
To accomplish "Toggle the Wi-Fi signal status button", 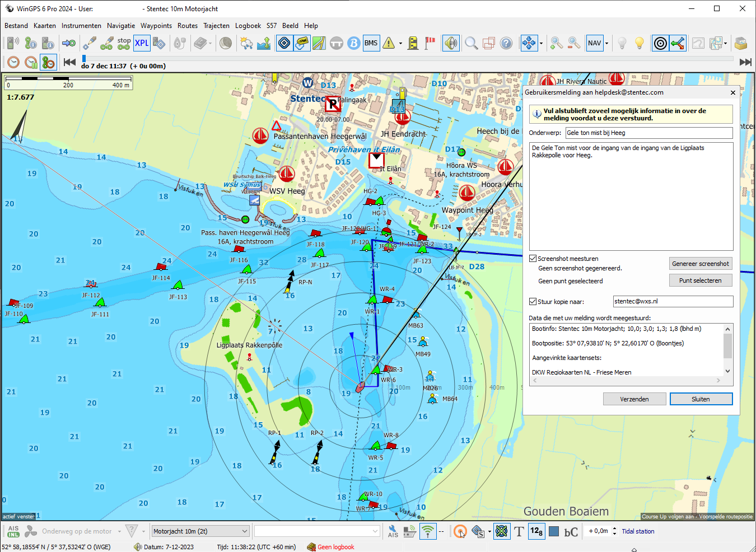I will (x=428, y=531).
